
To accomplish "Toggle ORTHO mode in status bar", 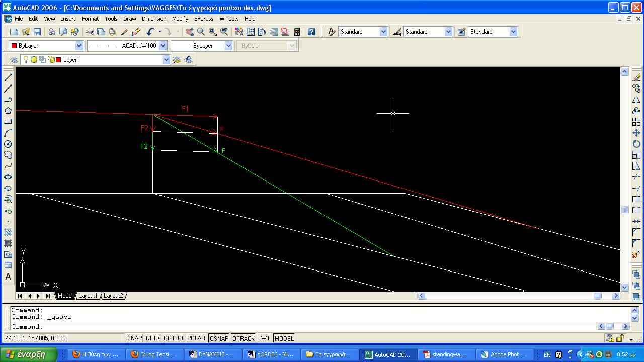I will [173, 338].
